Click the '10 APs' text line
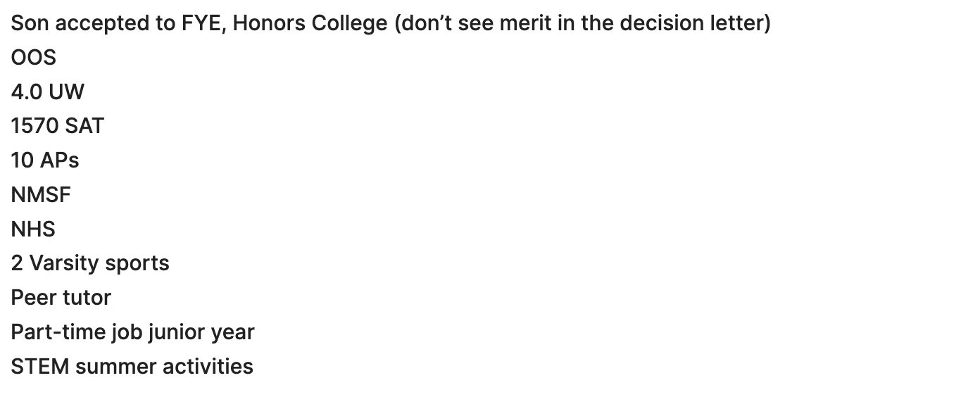The width and height of the screenshot is (980, 397). (x=45, y=160)
